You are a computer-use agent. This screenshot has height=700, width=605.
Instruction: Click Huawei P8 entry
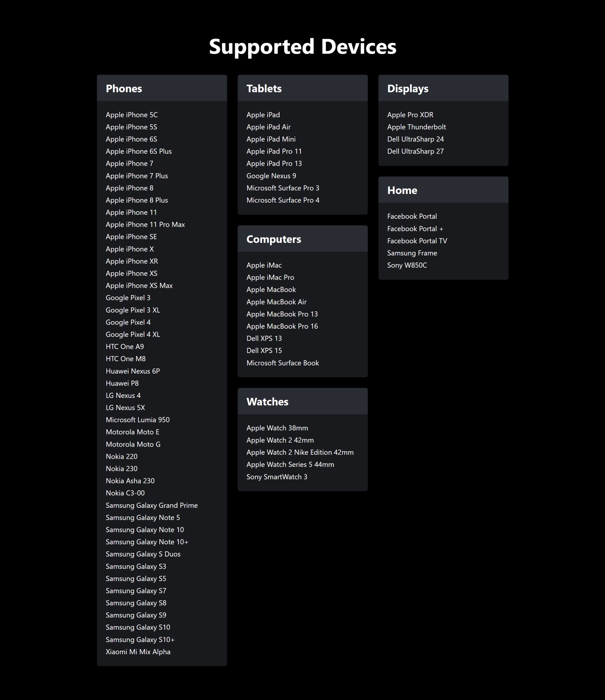coord(122,383)
